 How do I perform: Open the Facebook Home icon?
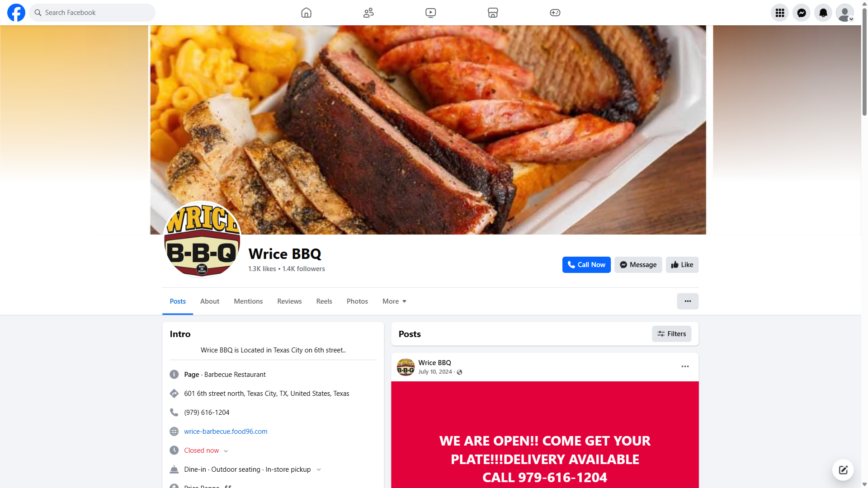(x=306, y=13)
